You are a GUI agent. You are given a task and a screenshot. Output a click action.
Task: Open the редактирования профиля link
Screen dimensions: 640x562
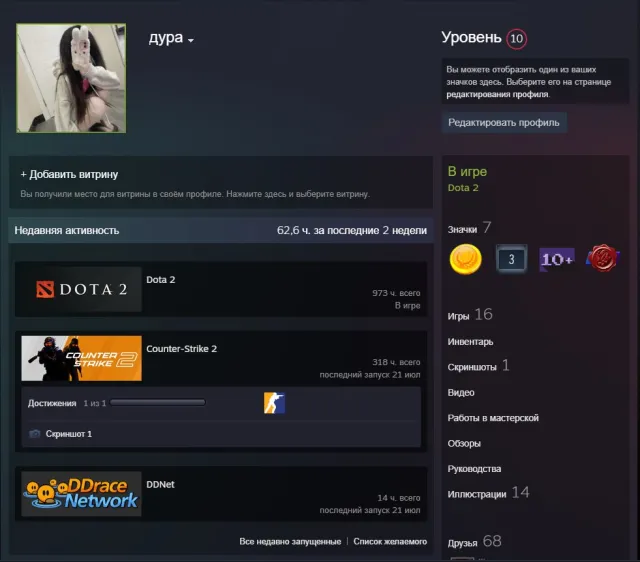497,94
